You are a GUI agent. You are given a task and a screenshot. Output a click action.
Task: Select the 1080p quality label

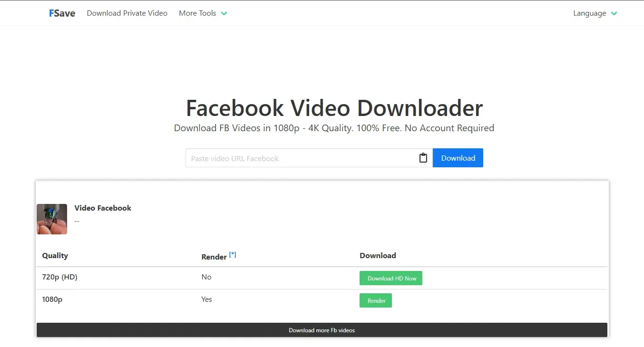(52, 299)
